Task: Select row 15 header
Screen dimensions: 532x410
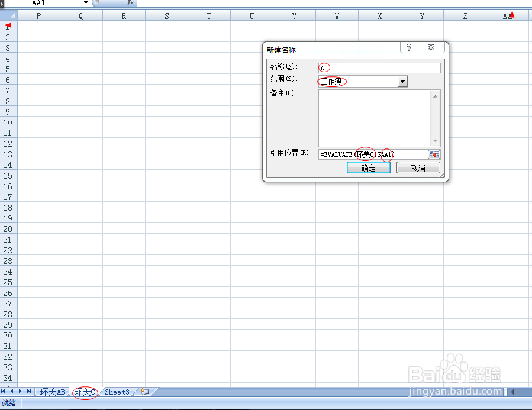Action: (x=8, y=176)
